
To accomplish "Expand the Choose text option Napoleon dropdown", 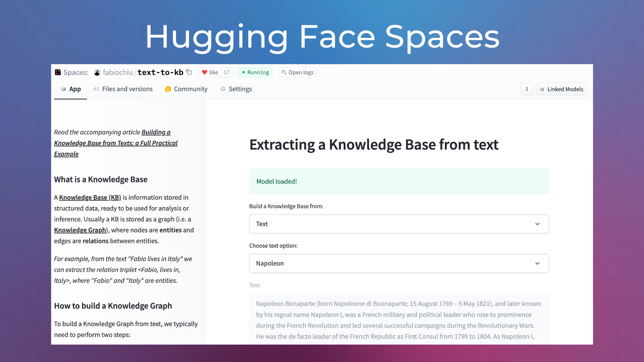I will pos(399,263).
